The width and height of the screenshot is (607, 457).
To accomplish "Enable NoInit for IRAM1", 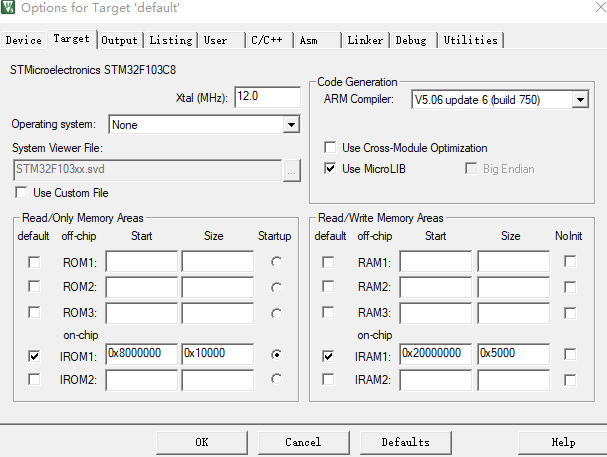I will click(570, 354).
